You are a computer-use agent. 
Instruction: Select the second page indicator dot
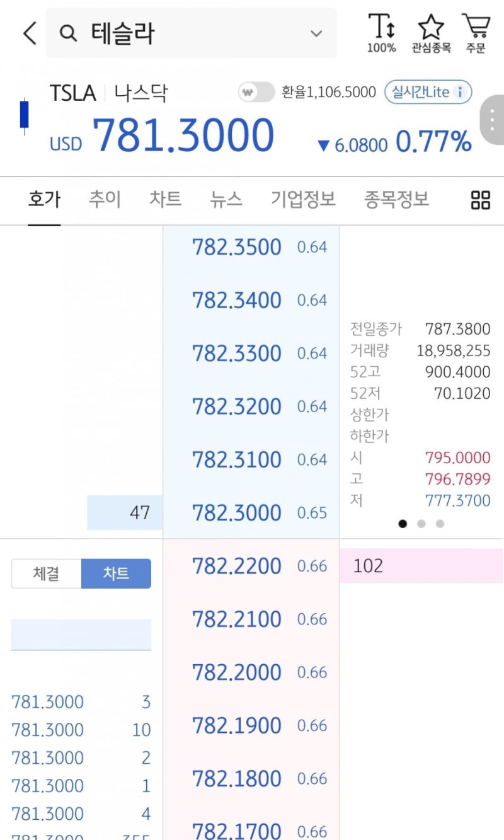tap(421, 524)
